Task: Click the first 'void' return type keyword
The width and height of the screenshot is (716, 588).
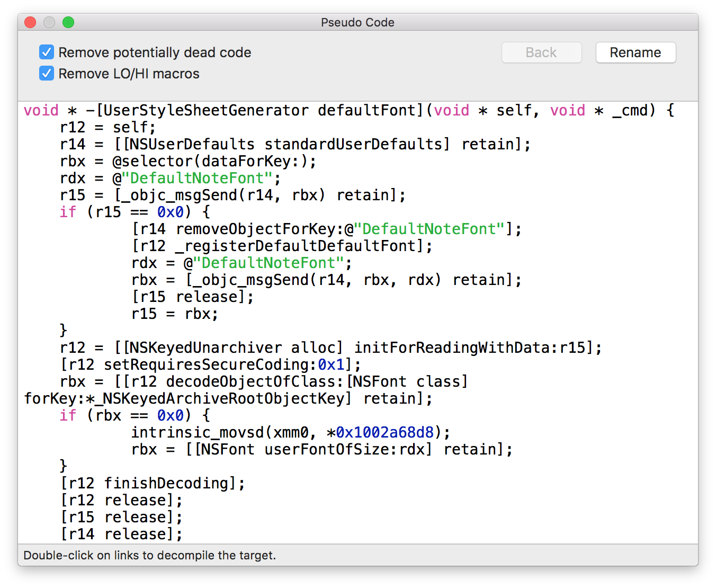Action: pos(41,110)
